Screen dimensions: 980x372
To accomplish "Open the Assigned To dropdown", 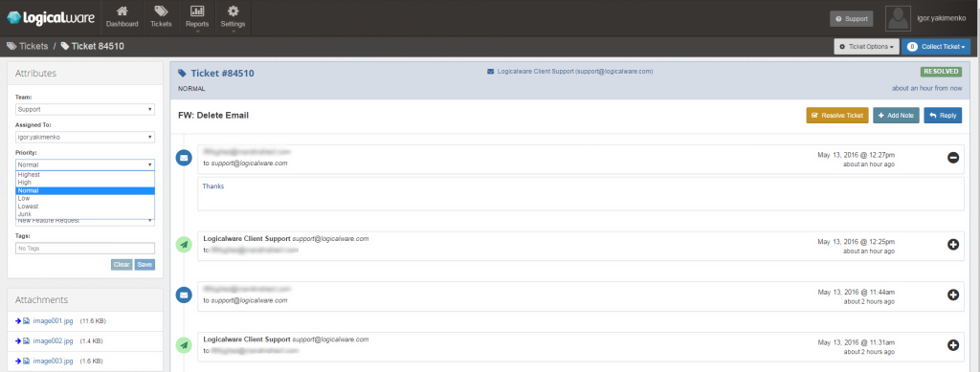I will point(85,137).
